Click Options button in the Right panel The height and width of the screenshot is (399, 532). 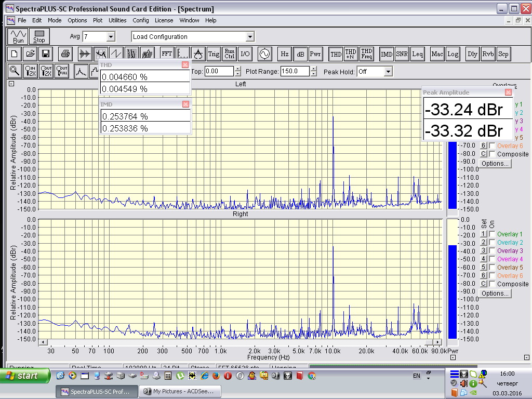(495, 293)
